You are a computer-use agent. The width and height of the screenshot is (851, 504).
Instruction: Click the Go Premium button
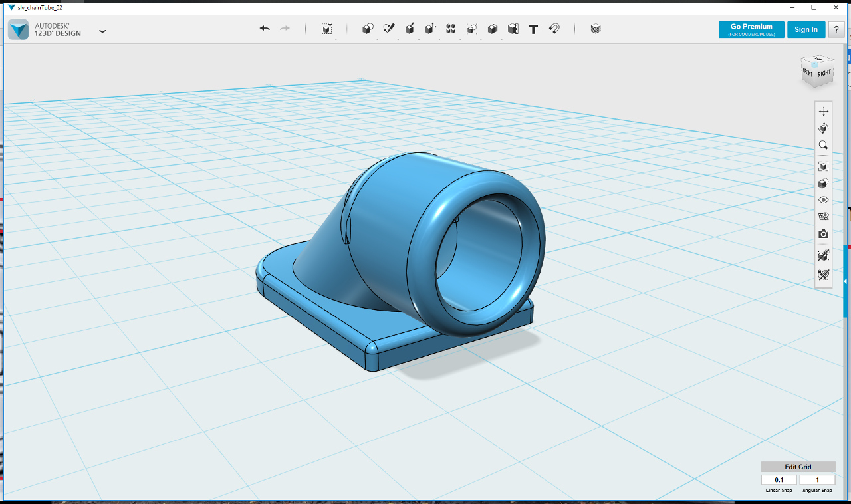click(x=751, y=29)
